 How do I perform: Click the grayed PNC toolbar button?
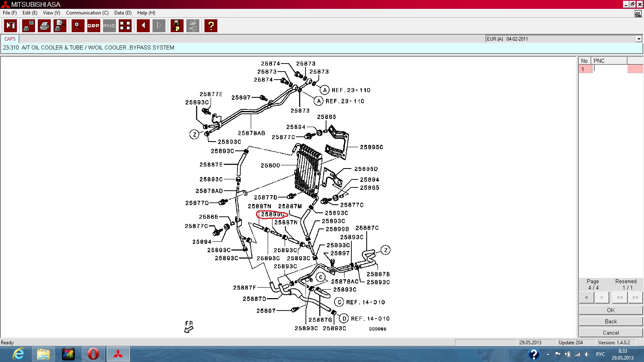click(109, 26)
